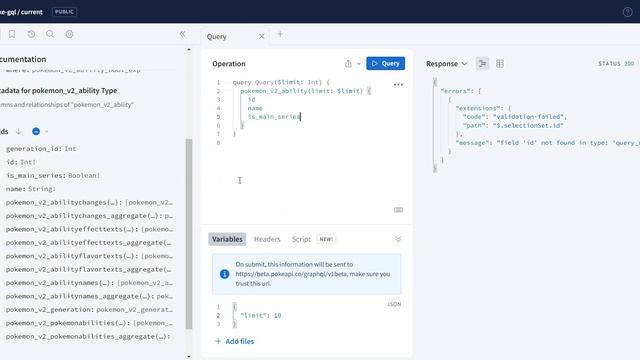
Task: Open the three-dot operation options menu
Action: click(x=398, y=84)
